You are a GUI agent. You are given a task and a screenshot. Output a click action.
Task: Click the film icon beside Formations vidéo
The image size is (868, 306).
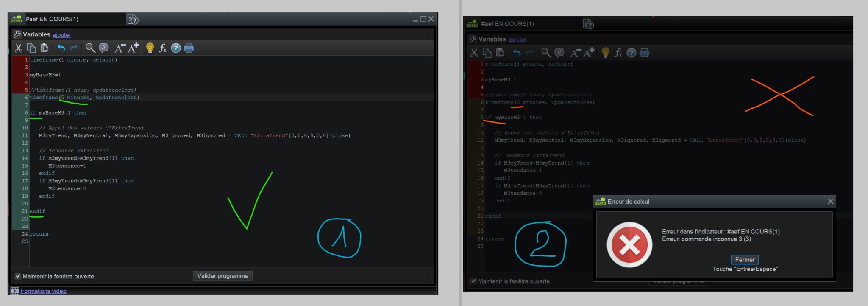pos(14,291)
